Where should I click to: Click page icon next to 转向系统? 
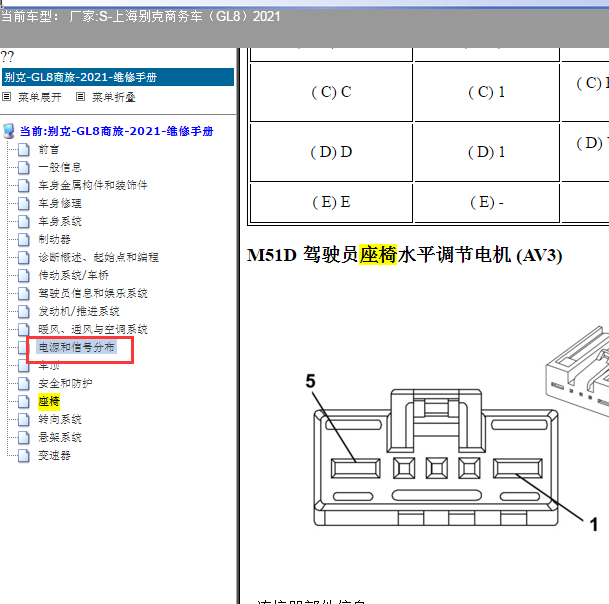pyautogui.click(x=24, y=419)
